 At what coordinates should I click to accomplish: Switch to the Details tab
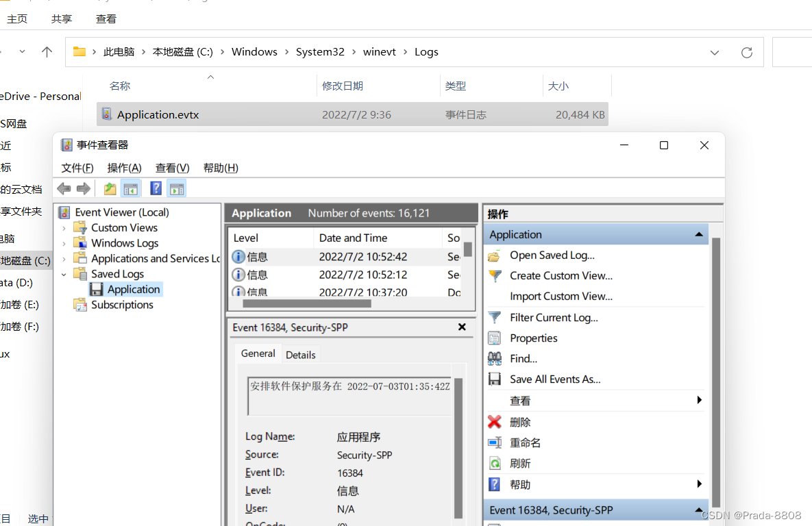pos(300,355)
